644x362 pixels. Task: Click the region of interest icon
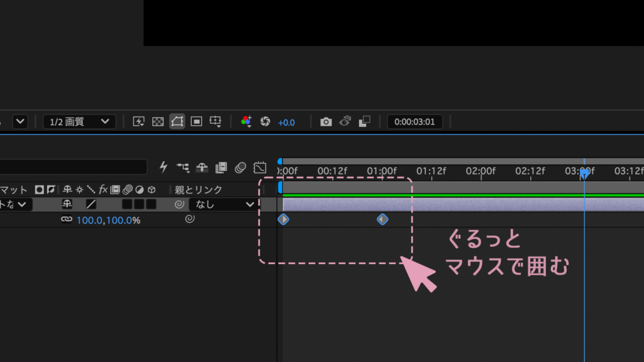[196, 121]
